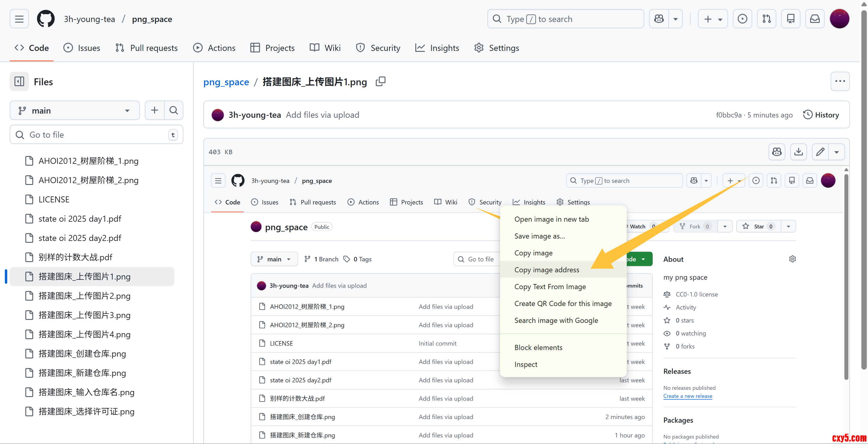Click the copy file path icon

(380, 81)
